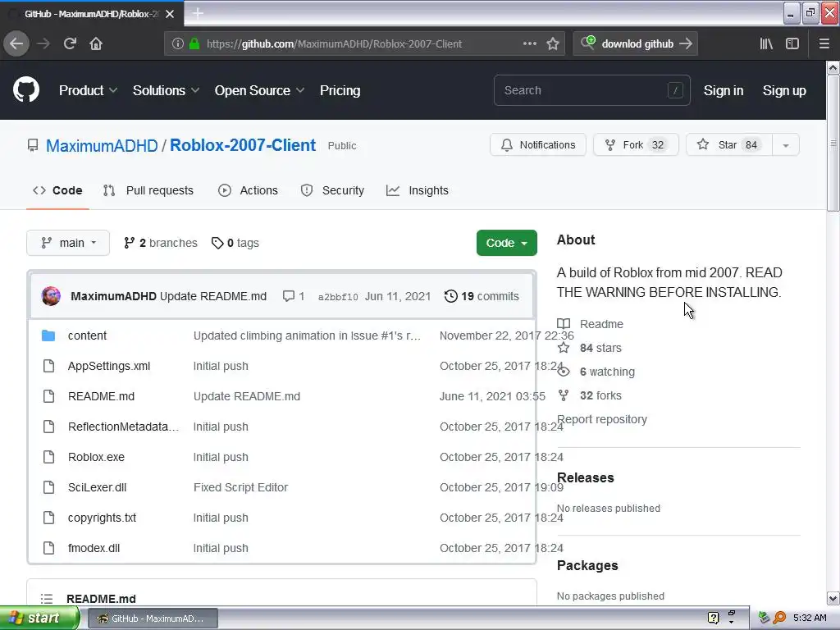
Task: View the 84 stars link
Action: 590,348
